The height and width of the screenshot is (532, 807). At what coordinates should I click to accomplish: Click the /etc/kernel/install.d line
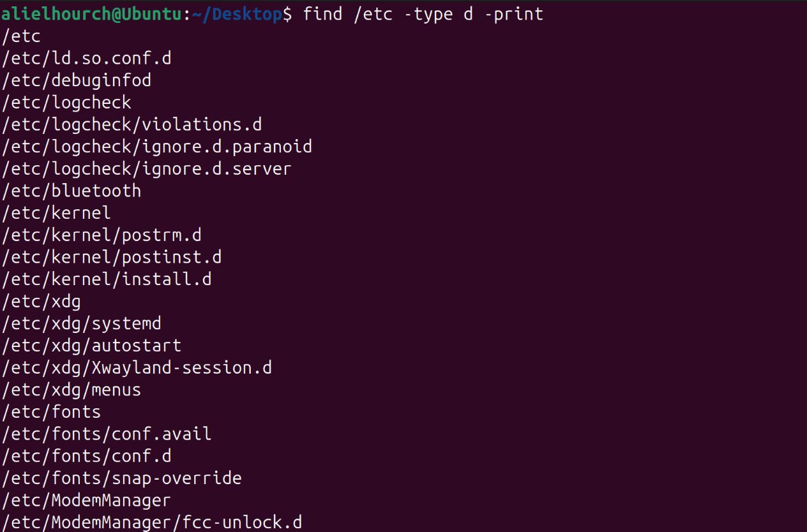point(107,279)
